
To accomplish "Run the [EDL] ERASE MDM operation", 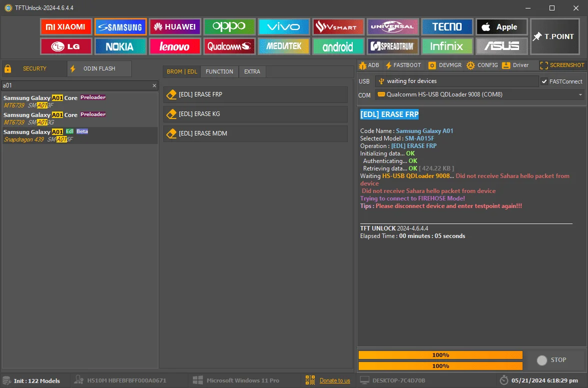I will [255, 133].
